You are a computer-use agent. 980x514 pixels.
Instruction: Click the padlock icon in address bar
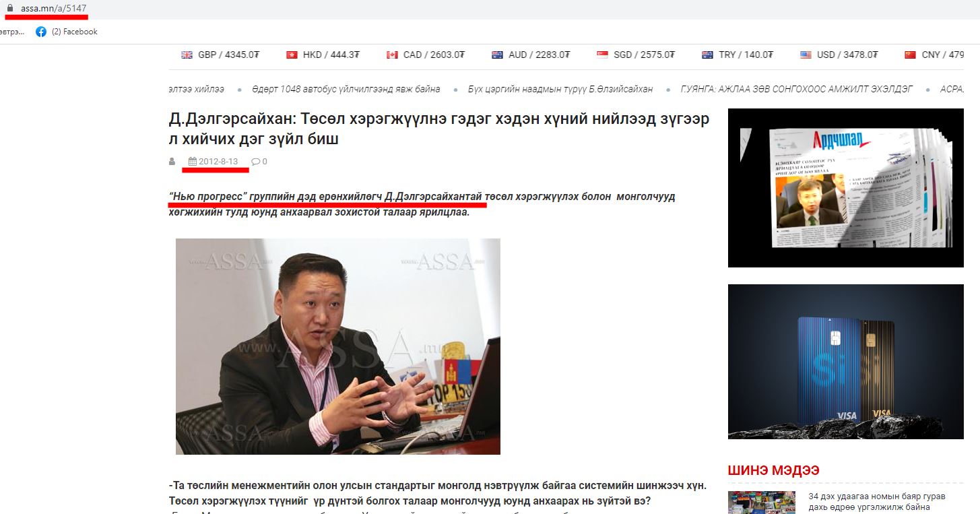coord(10,7)
